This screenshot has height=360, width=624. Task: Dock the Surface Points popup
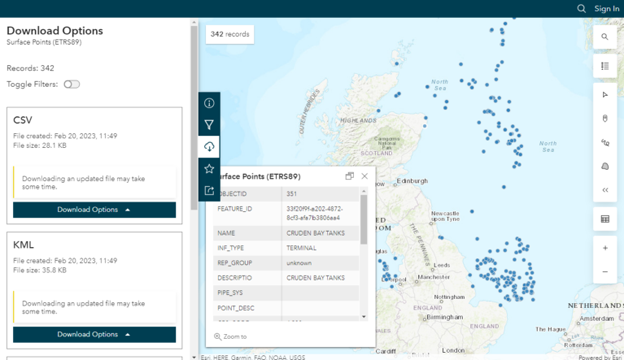pyautogui.click(x=349, y=176)
